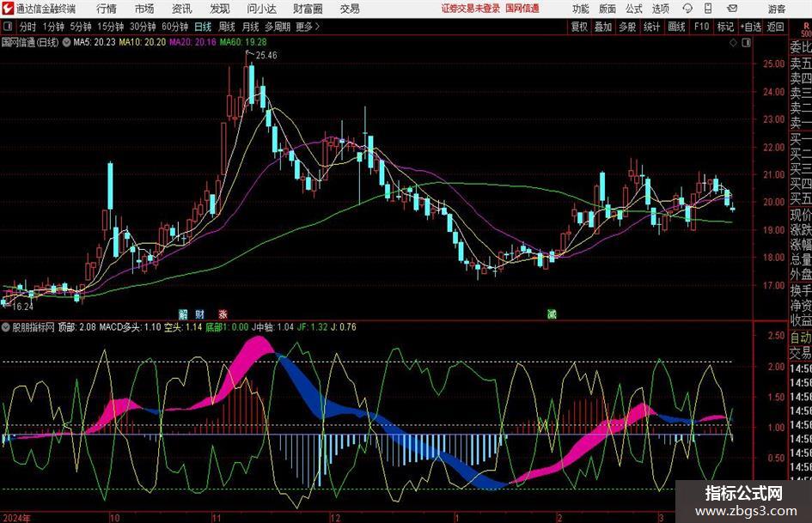Click the mobile phone icon

708,9
